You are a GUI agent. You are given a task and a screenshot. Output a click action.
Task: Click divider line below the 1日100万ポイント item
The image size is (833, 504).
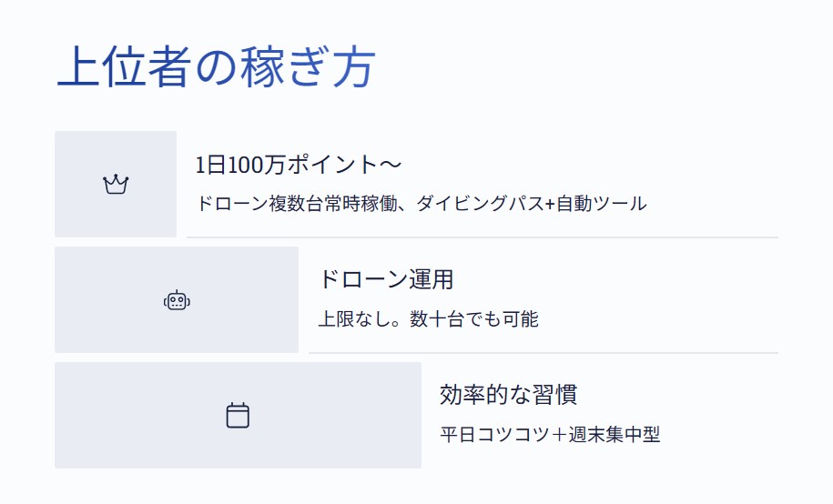coord(483,237)
